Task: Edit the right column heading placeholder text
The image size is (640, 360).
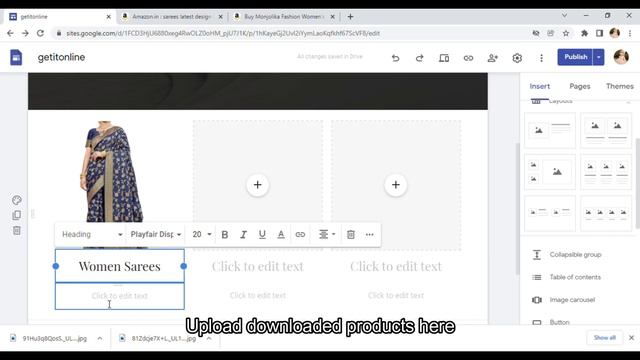Action: [x=396, y=266]
